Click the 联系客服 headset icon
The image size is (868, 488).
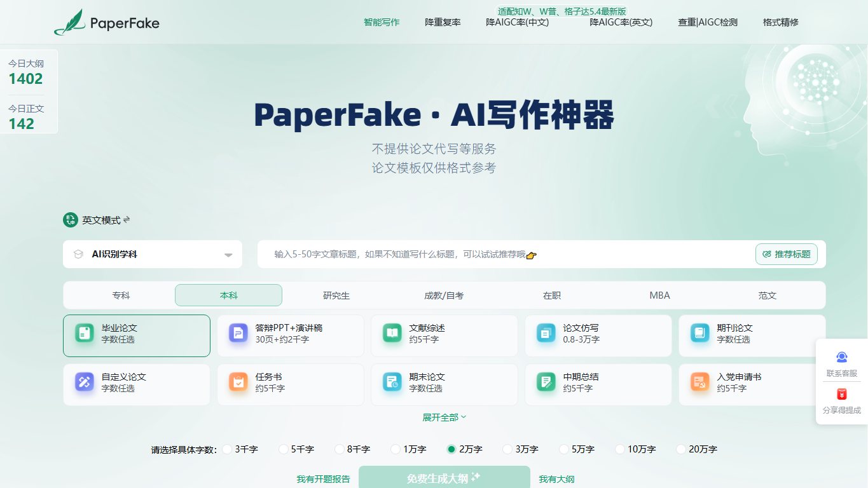click(x=842, y=357)
